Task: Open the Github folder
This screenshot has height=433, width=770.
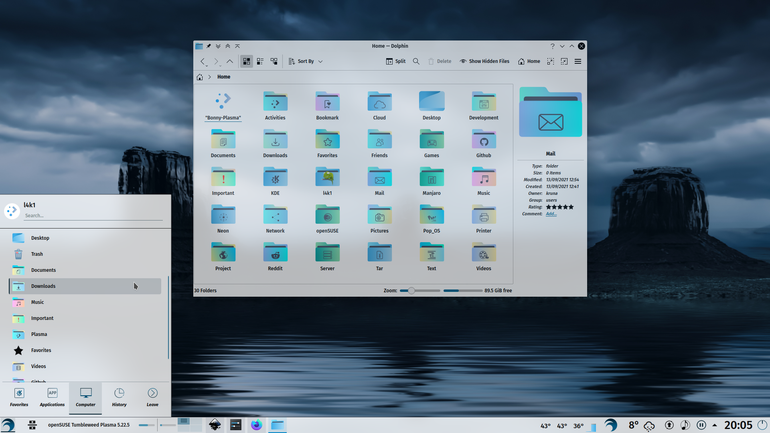Action: tap(483, 144)
